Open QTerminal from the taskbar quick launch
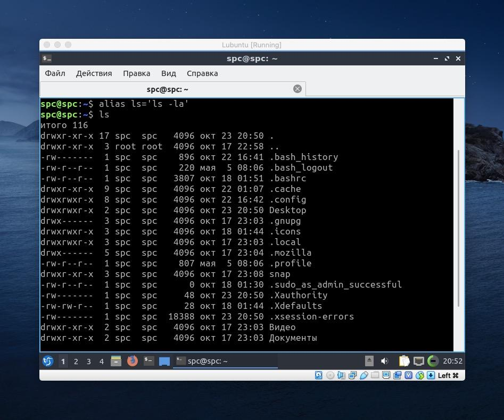Image resolution: width=504 pixels, height=420 pixels. [x=150, y=361]
